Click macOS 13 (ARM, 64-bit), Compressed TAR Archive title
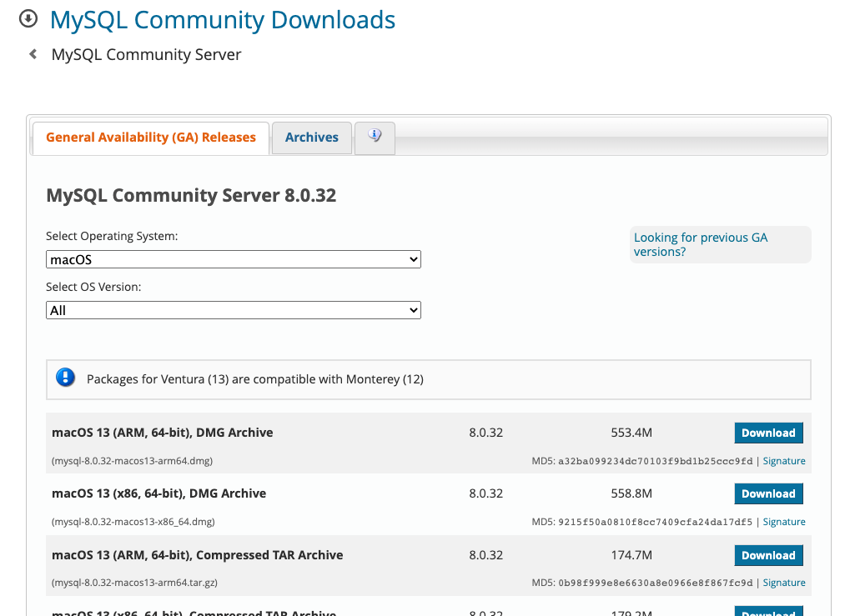Viewport: 850px width, 616px height. (x=198, y=555)
